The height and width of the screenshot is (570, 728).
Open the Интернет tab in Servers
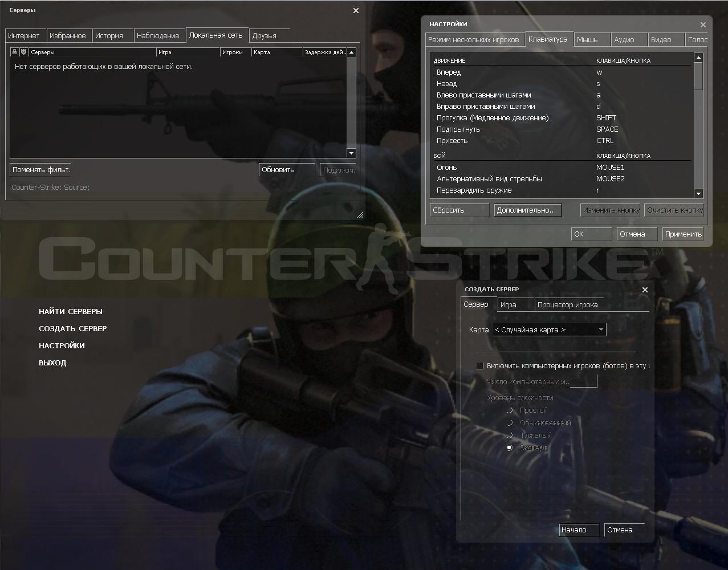25,35
